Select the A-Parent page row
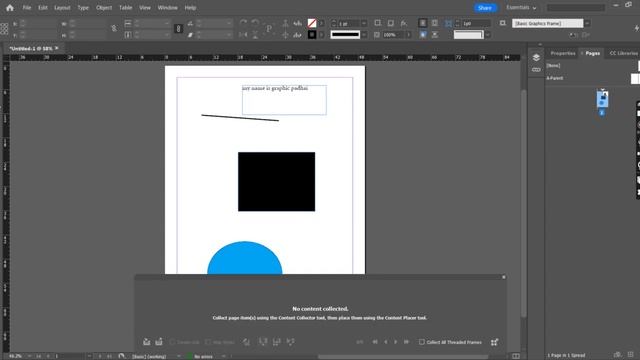The width and height of the screenshot is (640, 360). [593, 78]
